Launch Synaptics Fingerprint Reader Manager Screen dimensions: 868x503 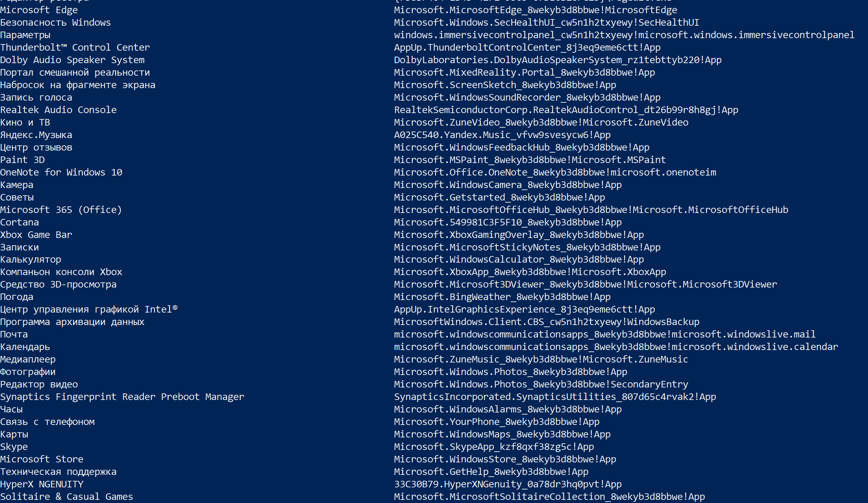(x=122, y=397)
